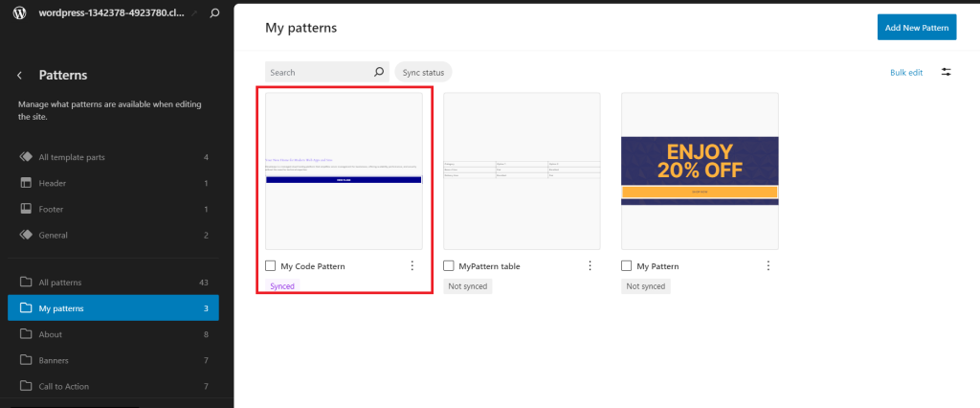Select the My Code Pattern checkbox
Viewport: 980px width, 408px height.
[271, 266]
